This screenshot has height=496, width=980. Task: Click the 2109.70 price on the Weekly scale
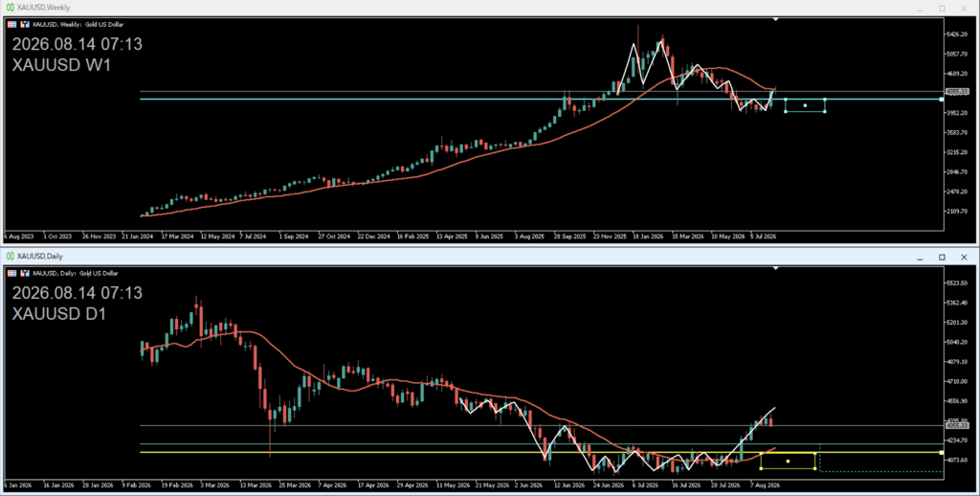coord(958,212)
